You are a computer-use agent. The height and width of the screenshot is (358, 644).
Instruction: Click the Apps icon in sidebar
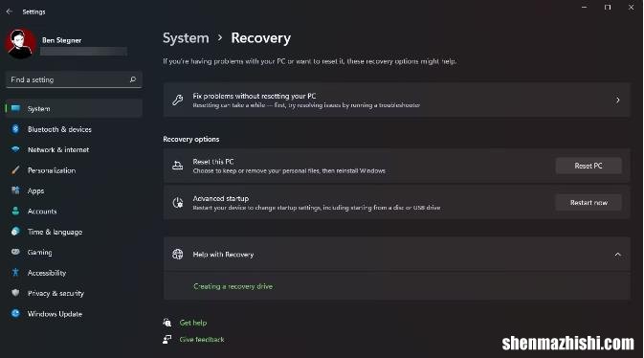coord(15,190)
